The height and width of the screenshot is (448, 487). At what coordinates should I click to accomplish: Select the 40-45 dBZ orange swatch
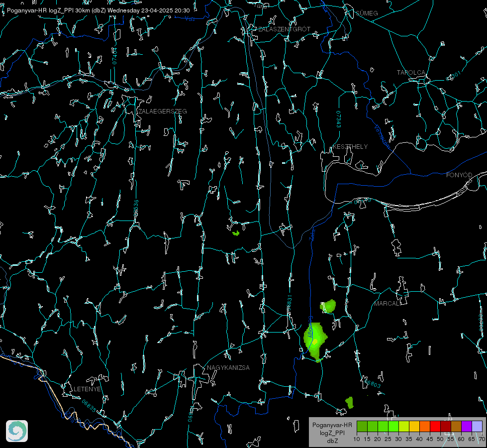click(425, 426)
